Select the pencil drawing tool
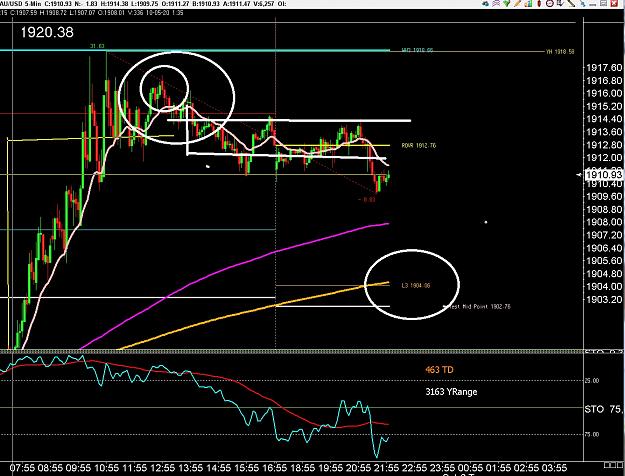 point(517,3)
